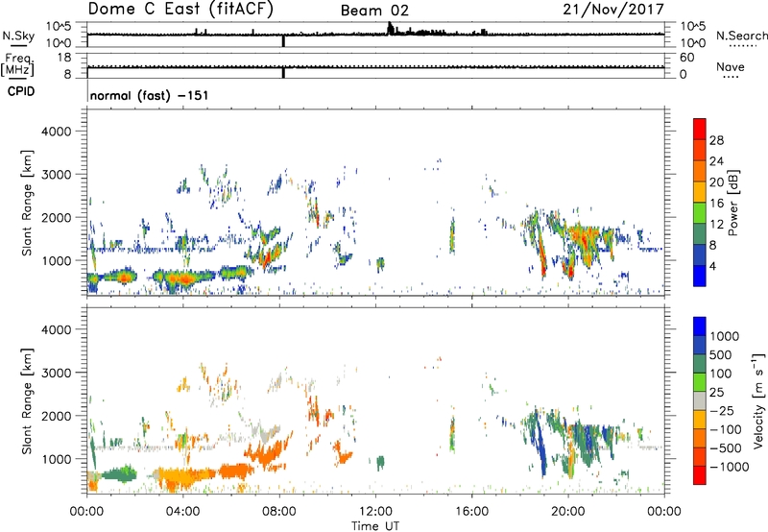Click the '500' velocity colorbar tick
This screenshot has width=768, height=532.
pos(721,354)
